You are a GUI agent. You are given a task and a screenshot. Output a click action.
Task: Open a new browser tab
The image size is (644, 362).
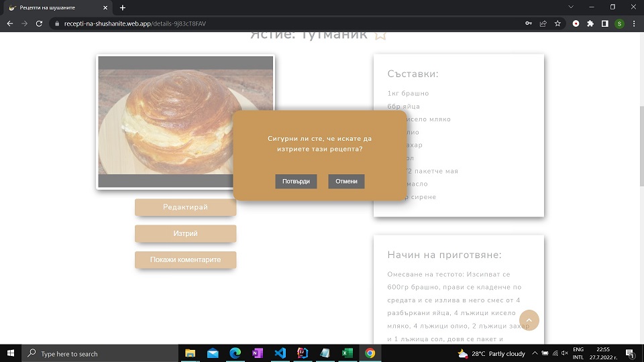(122, 7)
